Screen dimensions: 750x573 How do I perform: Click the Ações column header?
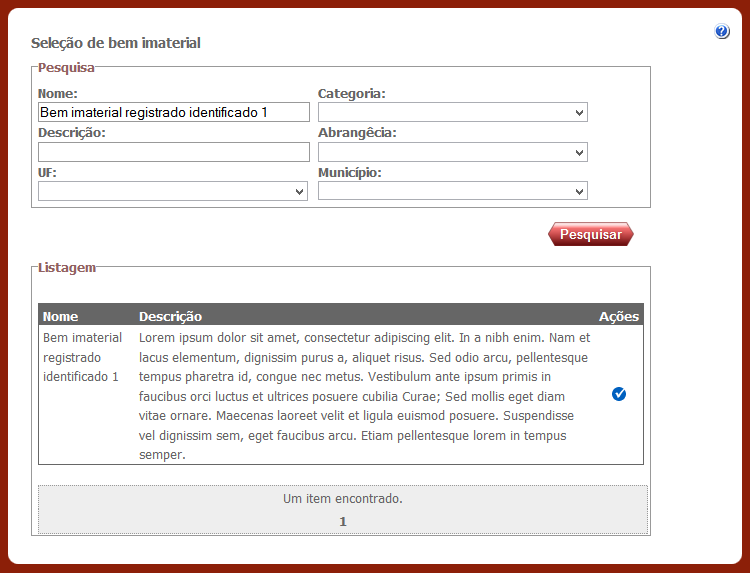(618, 316)
